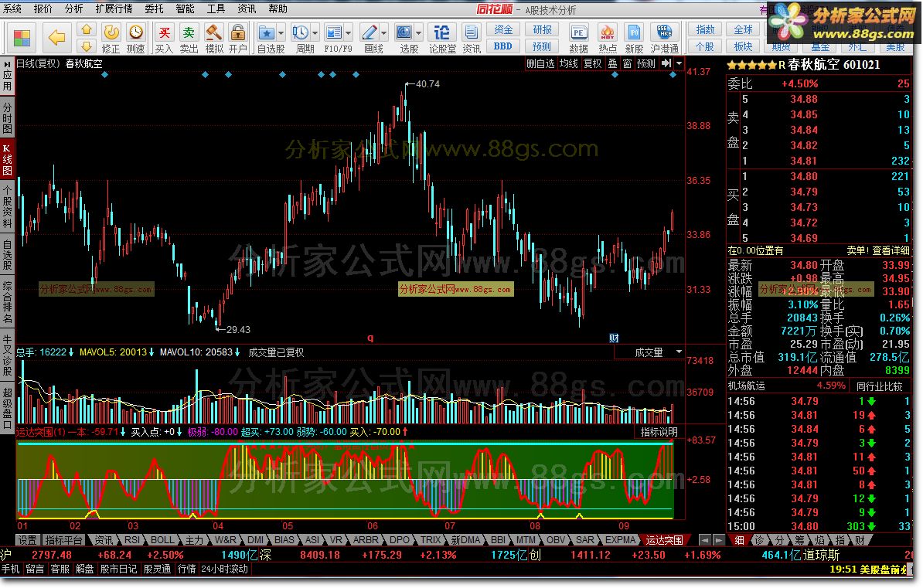The width and height of the screenshot is (923, 588).
Task: Toggle 预测 prediction on chart header
Action: (646, 63)
